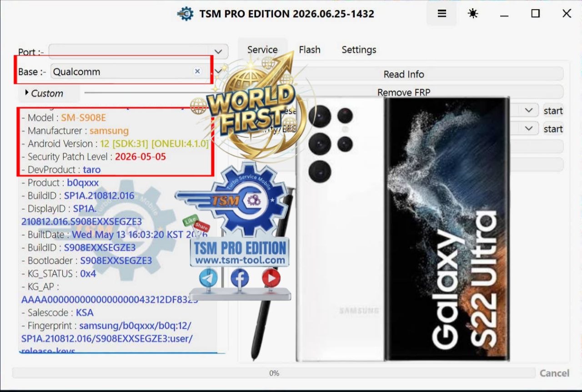
Task: Select the KG_AP hex value
Action: (x=110, y=300)
